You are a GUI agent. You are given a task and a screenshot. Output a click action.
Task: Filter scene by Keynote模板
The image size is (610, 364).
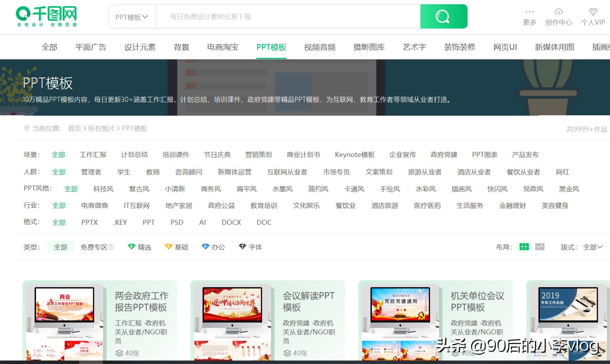coord(355,155)
